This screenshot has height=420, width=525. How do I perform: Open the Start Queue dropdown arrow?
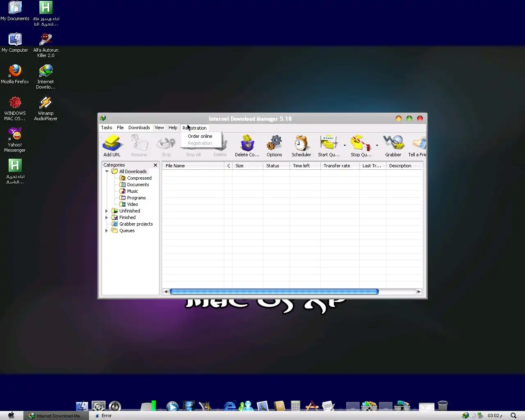tap(345, 145)
